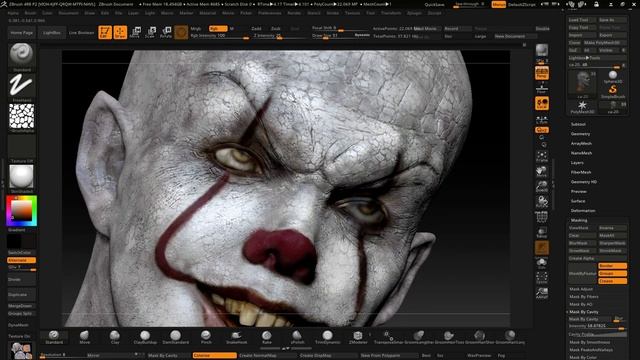The width and height of the screenshot is (640, 360).
Task: Click the Frame icon on the right shelf
Action: [542, 157]
